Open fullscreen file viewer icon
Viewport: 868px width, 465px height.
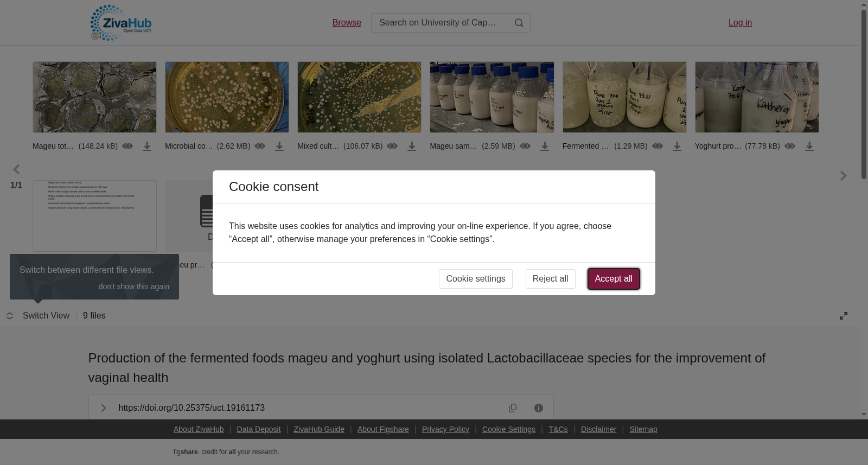point(844,316)
